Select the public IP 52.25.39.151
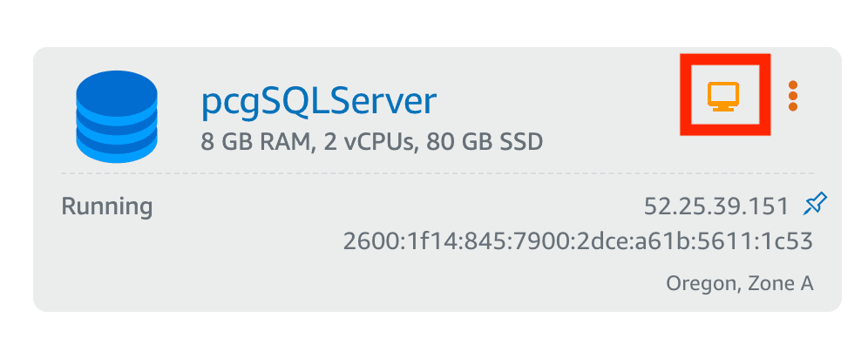Image resolution: width=868 pixels, height=345 pixels. (715, 206)
